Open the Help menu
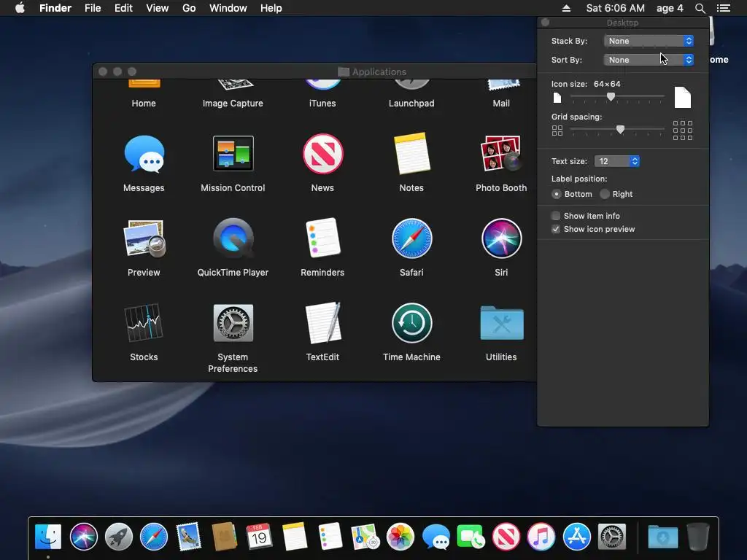747x560 pixels. point(271,8)
